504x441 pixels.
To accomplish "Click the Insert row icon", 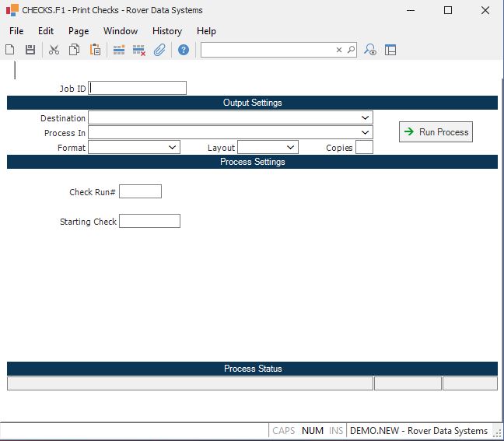I will pos(119,50).
